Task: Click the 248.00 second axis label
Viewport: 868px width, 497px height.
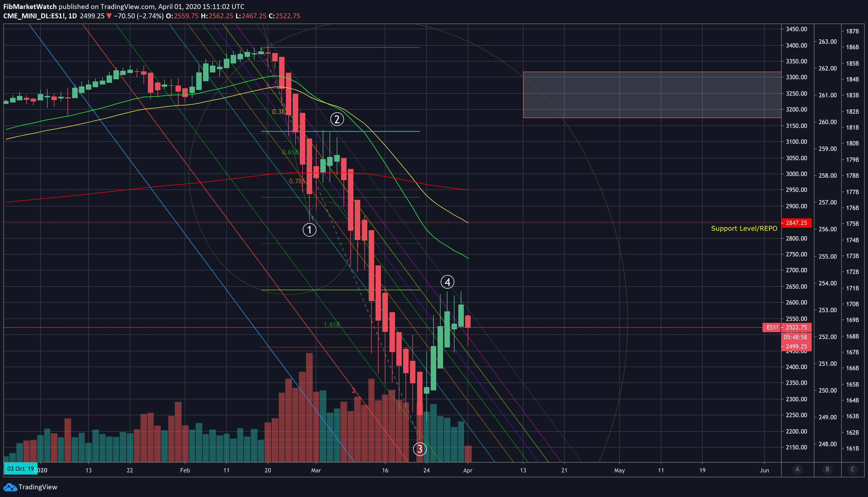Action: click(x=828, y=444)
